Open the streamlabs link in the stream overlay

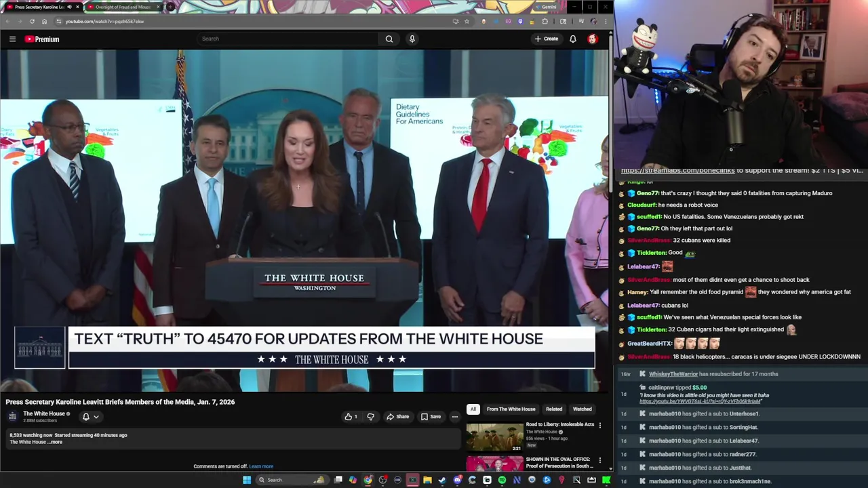pos(677,171)
